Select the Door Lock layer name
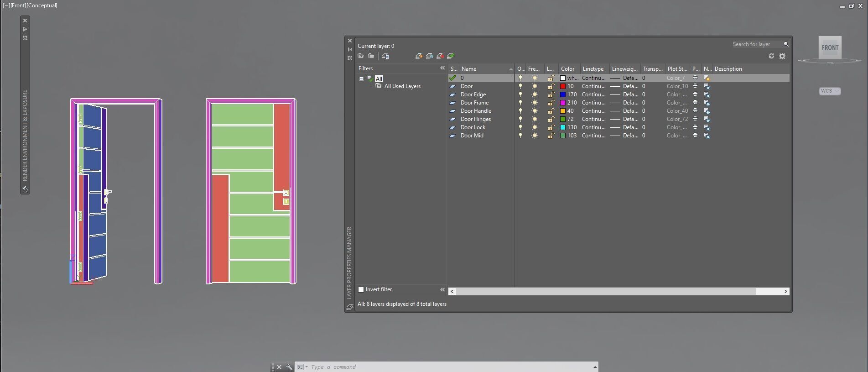 coord(473,127)
